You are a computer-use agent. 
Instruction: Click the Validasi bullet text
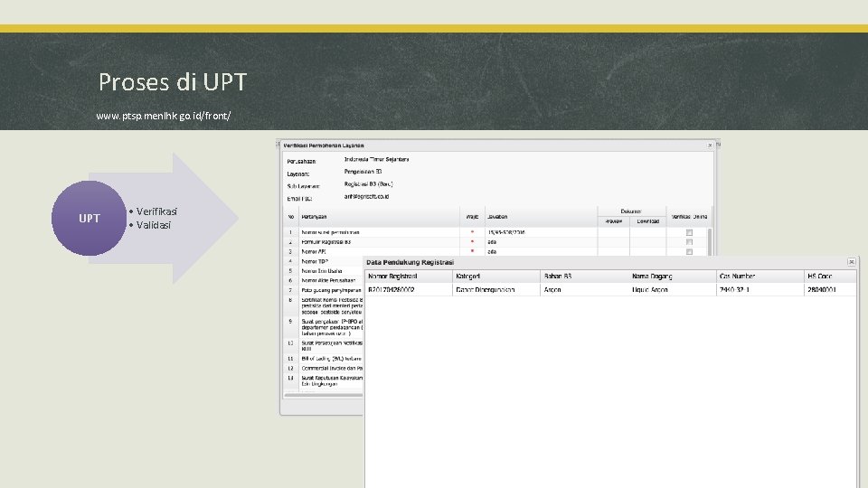coord(154,225)
